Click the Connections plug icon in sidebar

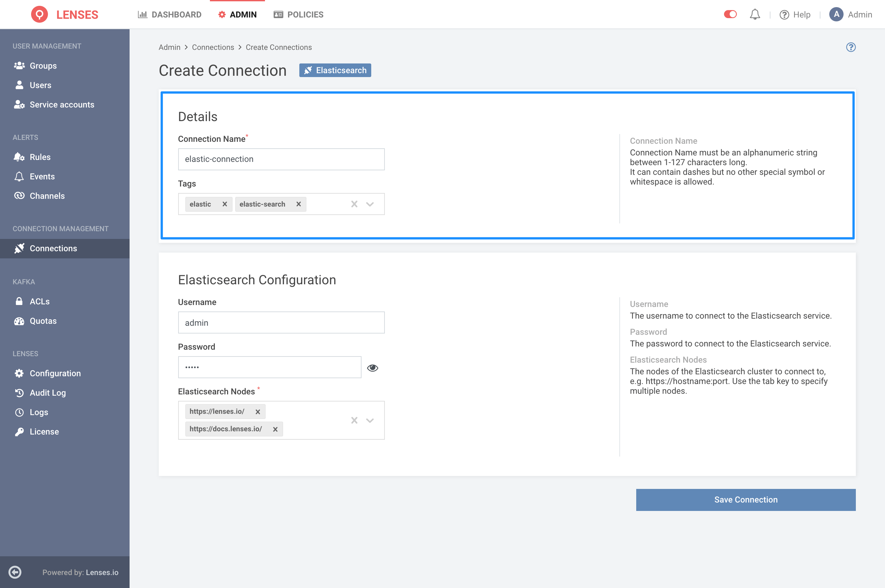coord(19,248)
